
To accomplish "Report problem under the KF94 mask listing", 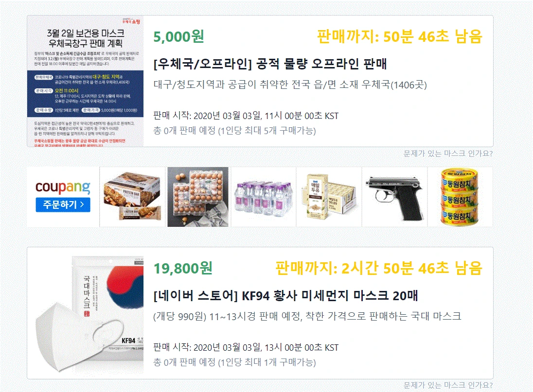I will (x=448, y=385).
